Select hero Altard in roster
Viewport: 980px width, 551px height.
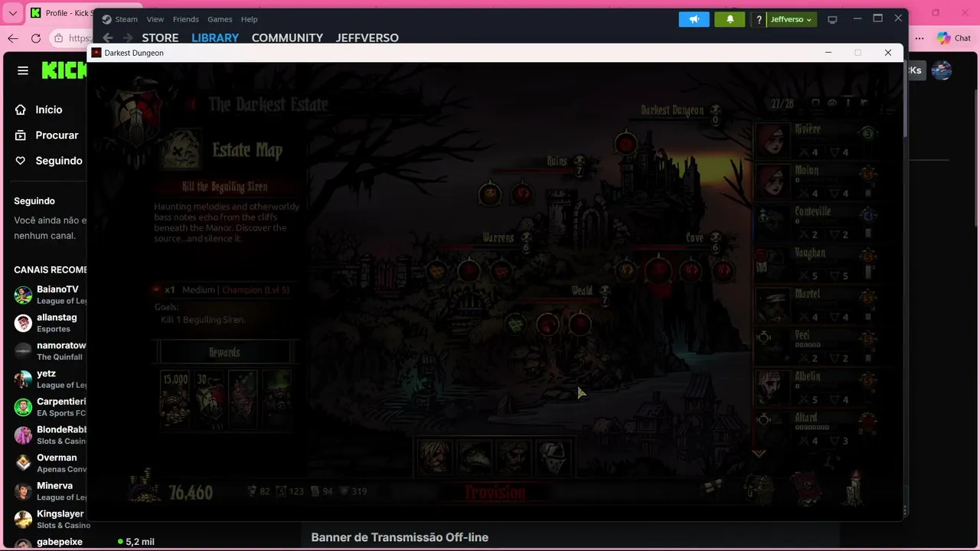coord(817,429)
